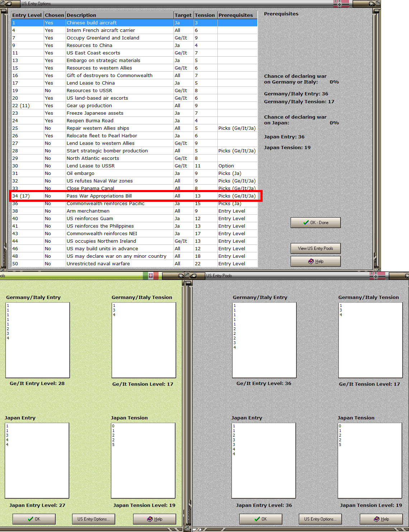The height and width of the screenshot is (532, 409).
Task: Select US reinforces the Philippines
Action: pos(134,226)
